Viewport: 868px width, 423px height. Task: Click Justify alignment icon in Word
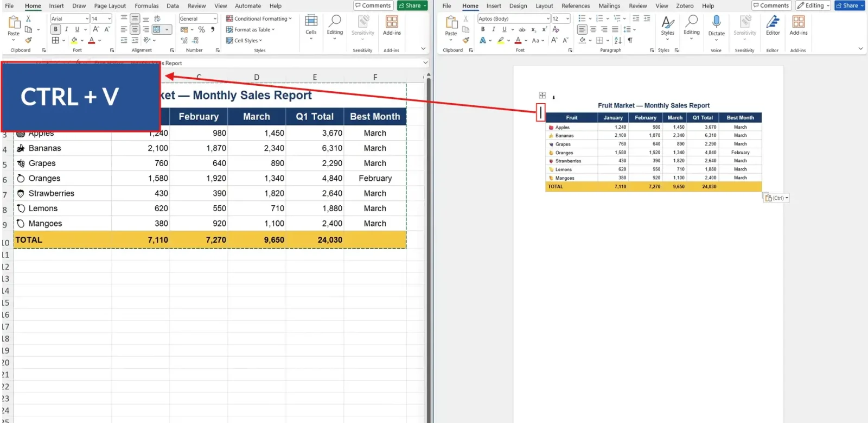pyautogui.click(x=615, y=29)
